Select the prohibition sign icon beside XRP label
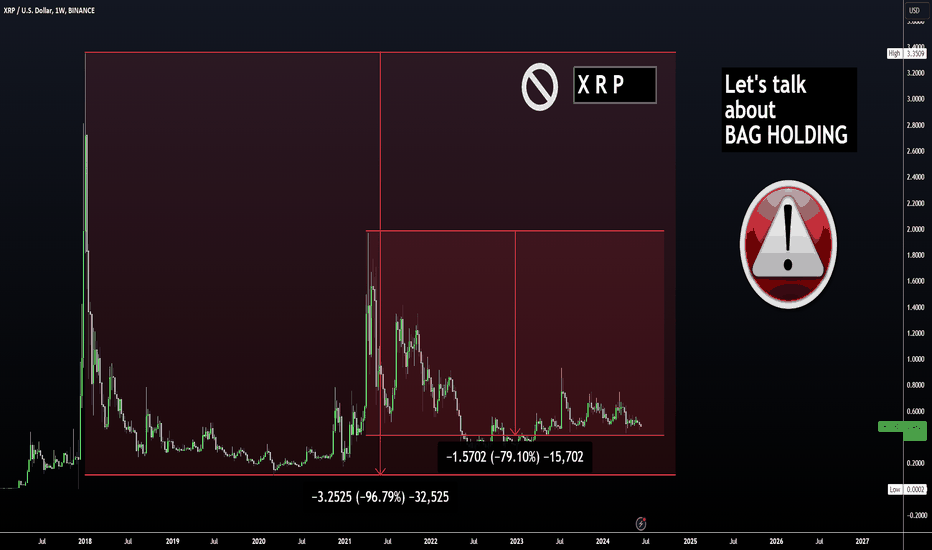 tap(540, 87)
